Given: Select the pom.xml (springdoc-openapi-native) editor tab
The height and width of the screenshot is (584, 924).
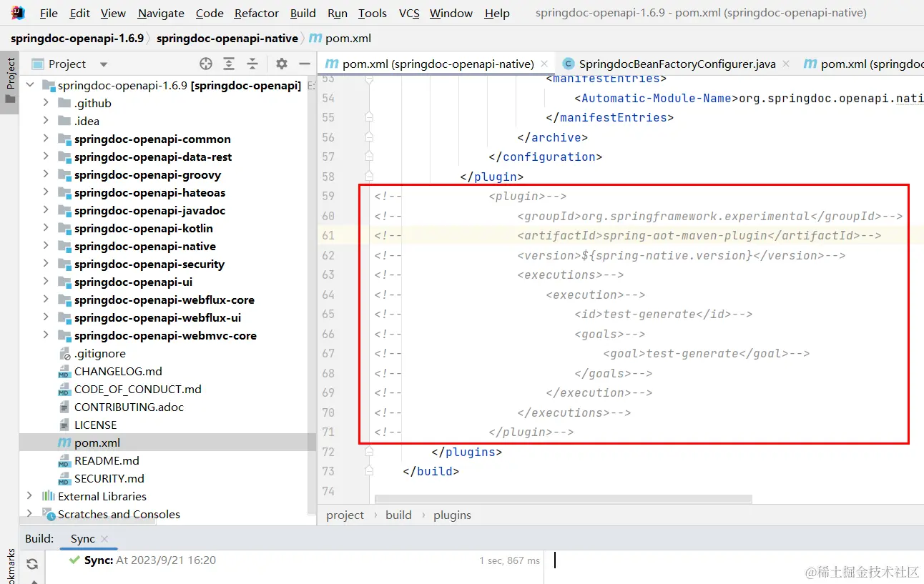Looking at the screenshot, I should (438, 64).
